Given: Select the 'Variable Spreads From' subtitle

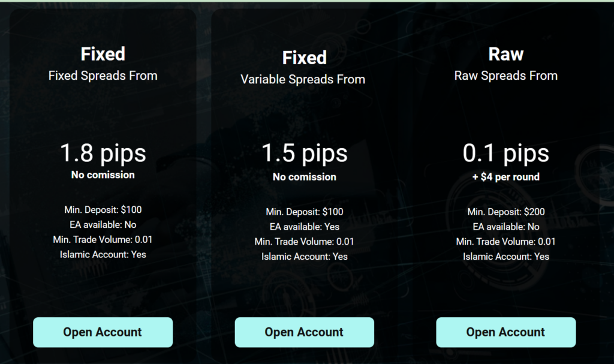Looking at the screenshot, I should [x=303, y=80].
